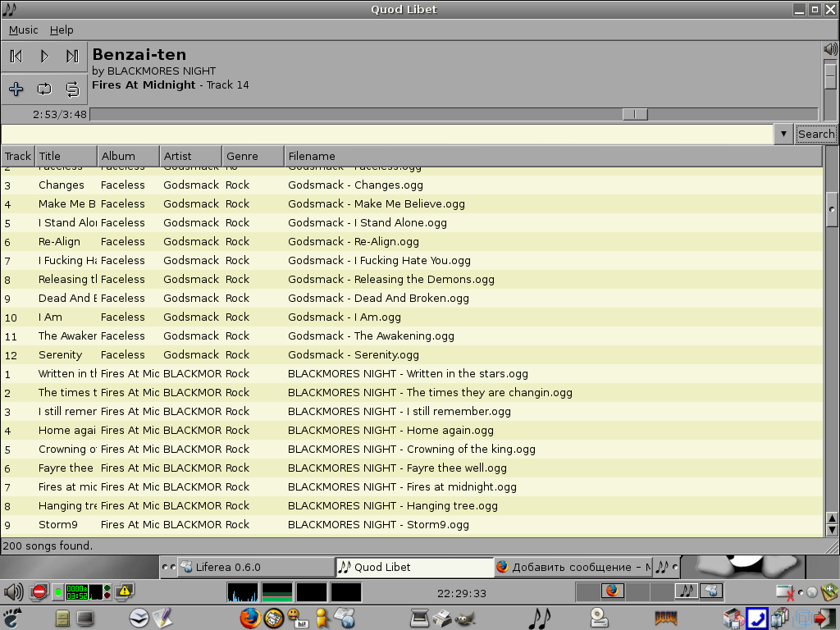Focus the search text field

(387, 134)
